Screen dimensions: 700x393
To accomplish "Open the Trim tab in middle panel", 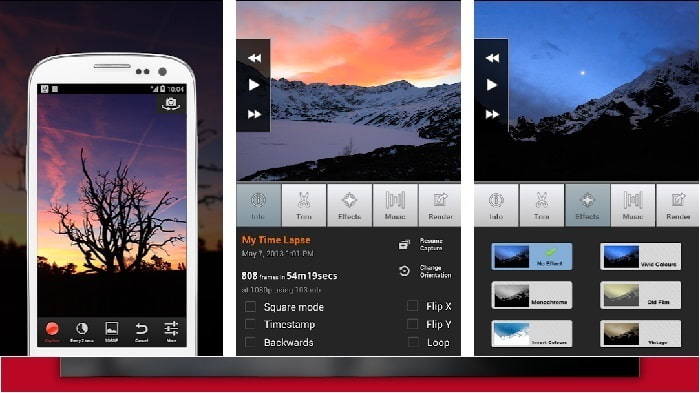I will point(304,205).
